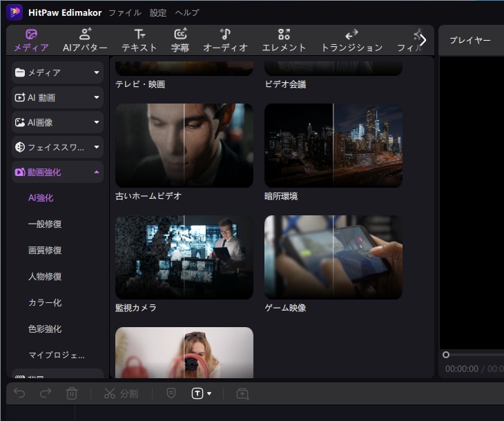The image size is (504, 421).
Task: Click the redo arrow icon
Action: (46, 393)
